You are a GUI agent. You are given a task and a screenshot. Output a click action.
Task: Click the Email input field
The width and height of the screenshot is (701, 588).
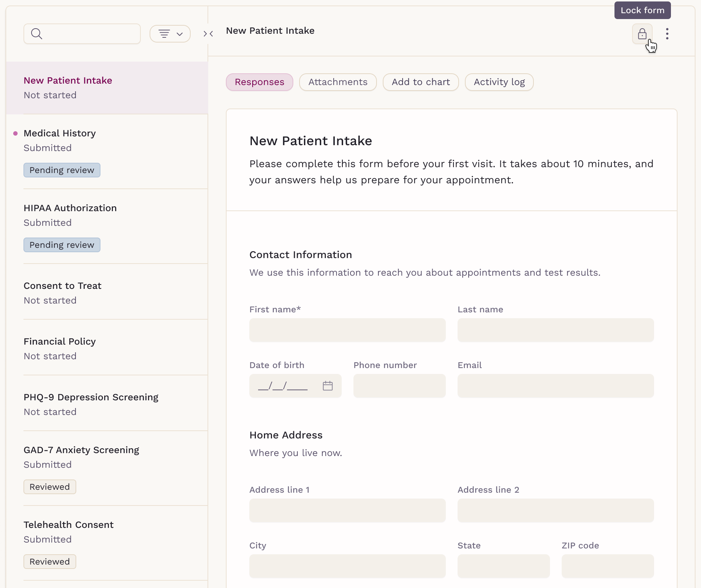pyautogui.click(x=555, y=386)
